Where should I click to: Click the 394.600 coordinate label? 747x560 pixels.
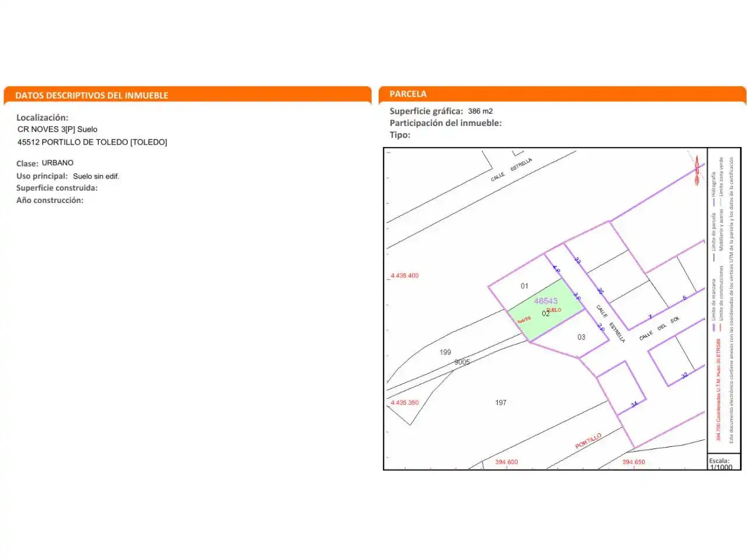tap(507, 462)
